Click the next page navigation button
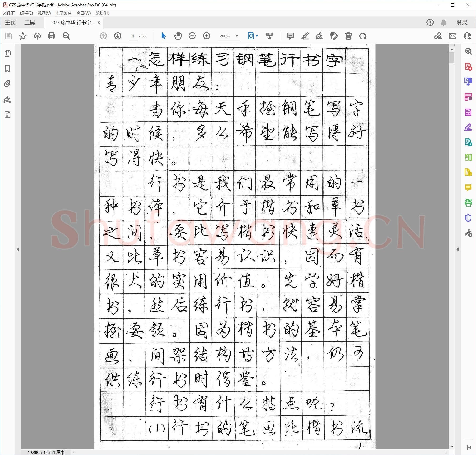This screenshot has width=476, height=455. tap(118, 36)
